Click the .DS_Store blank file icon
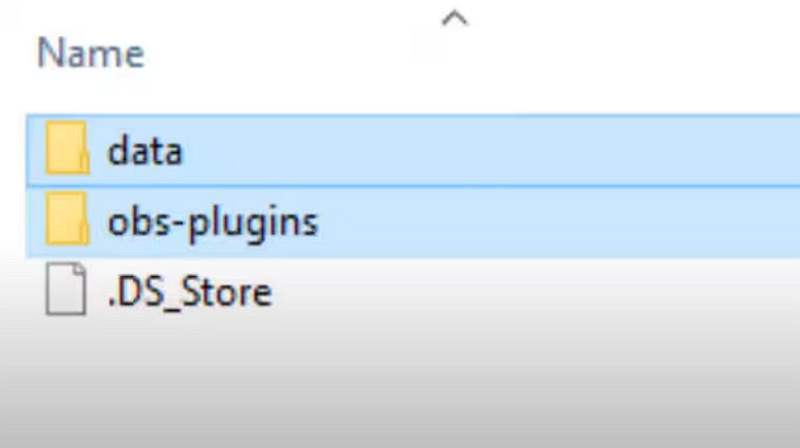Viewport: 800px width, 448px height. click(x=66, y=289)
